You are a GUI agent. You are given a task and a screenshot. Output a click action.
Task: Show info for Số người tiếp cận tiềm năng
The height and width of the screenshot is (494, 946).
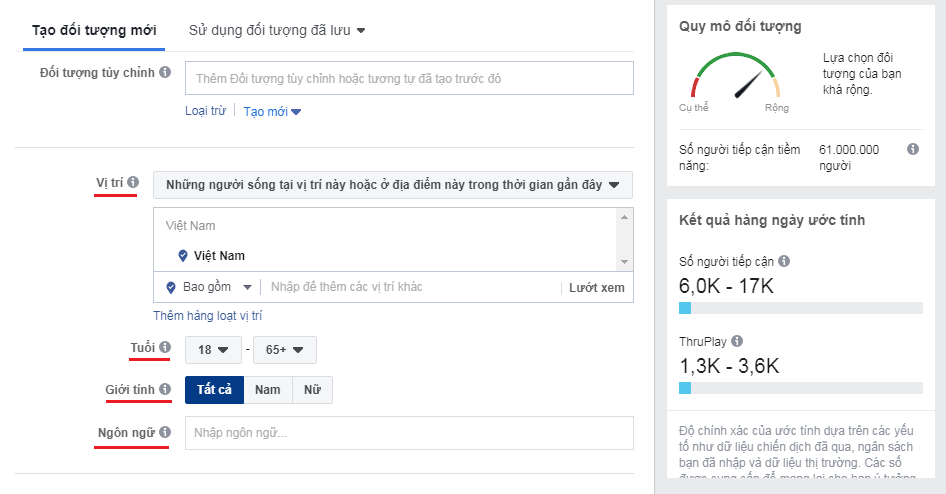click(913, 149)
